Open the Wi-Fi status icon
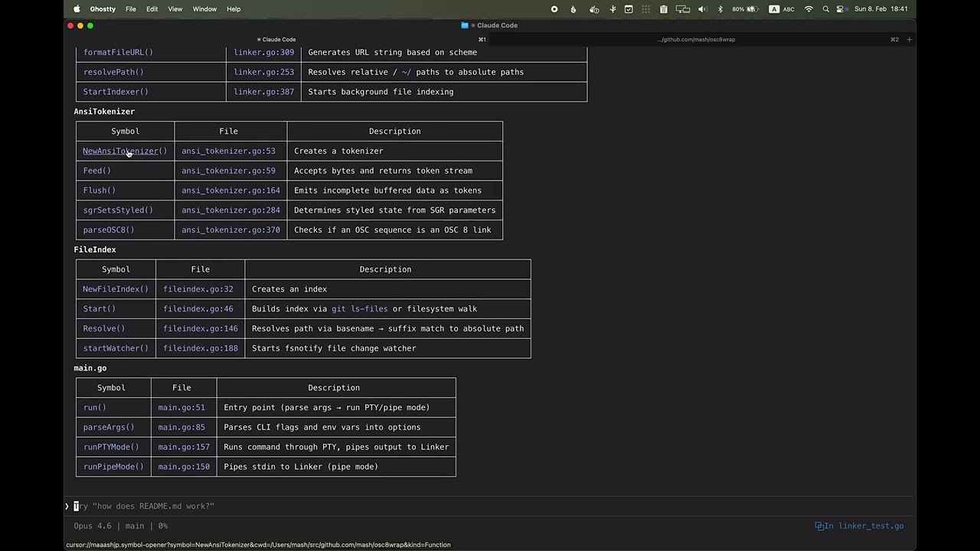 click(x=808, y=9)
